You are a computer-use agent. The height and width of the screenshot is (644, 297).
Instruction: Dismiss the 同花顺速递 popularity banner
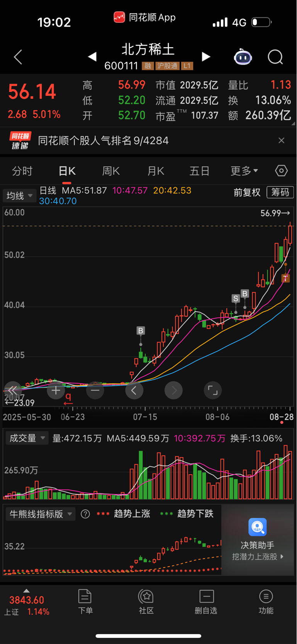coord(281,140)
